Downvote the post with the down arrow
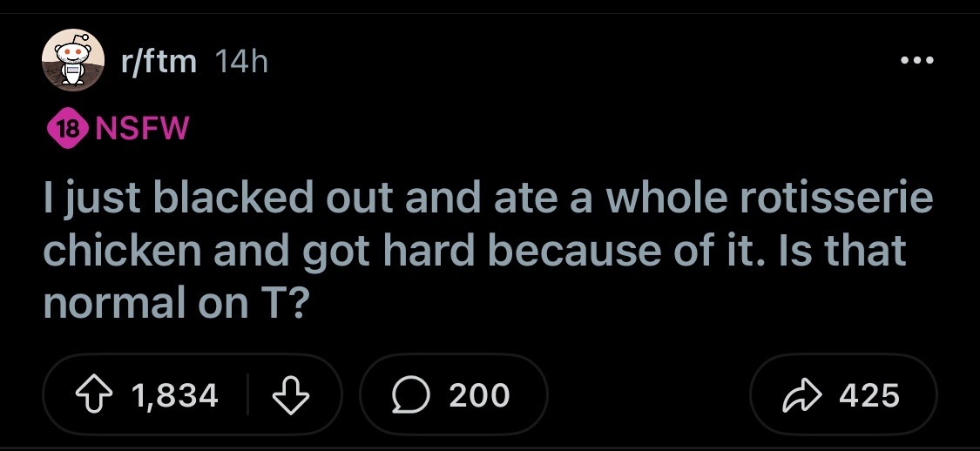Viewport: 980px width, 451px height. click(x=293, y=394)
